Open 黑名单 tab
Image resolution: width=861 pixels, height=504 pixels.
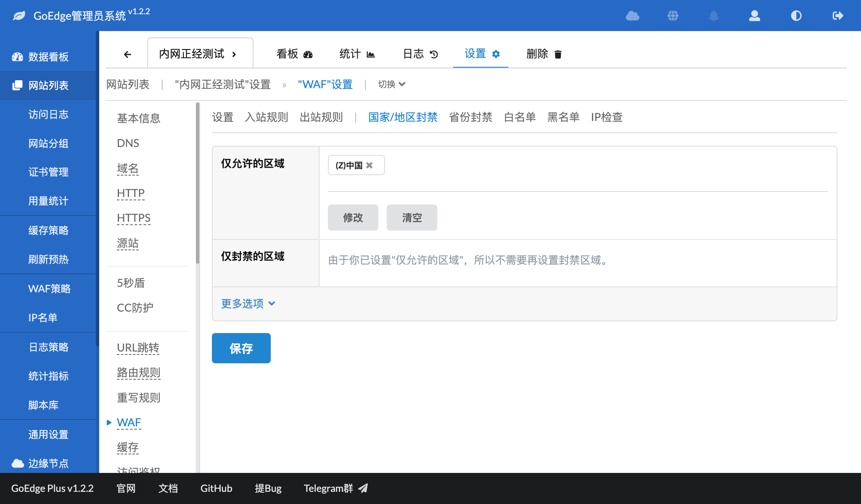point(563,117)
